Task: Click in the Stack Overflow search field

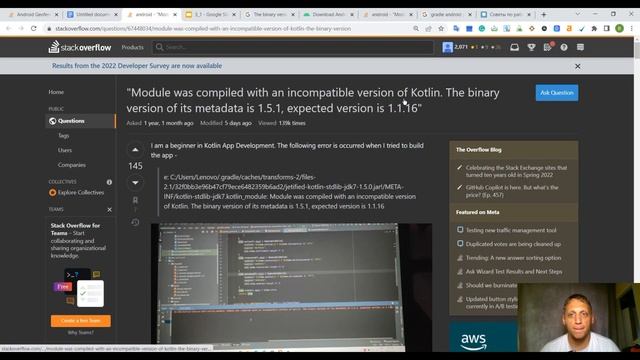Action: coord(293,47)
